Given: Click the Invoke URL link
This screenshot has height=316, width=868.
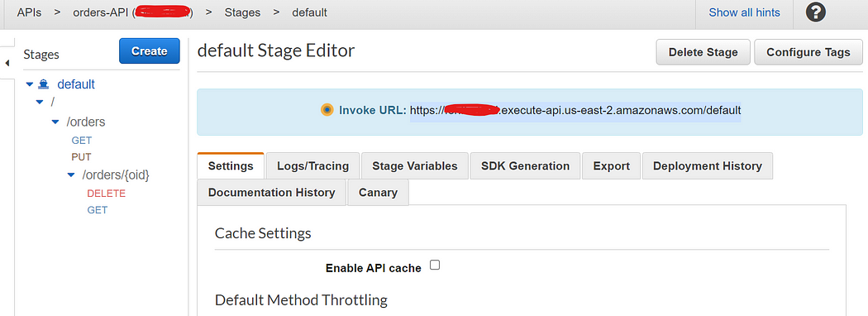Looking at the screenshot, I should [575, 110].
